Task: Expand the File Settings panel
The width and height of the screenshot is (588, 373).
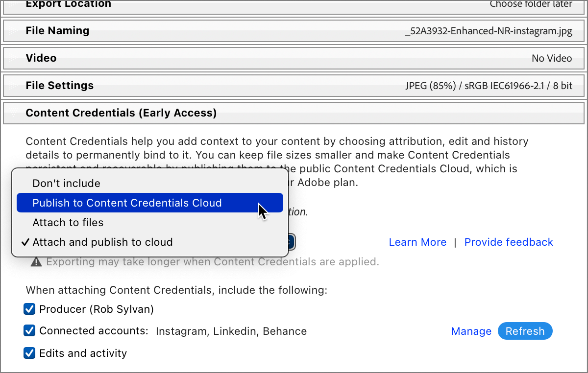Action: [x=59, y=86]
